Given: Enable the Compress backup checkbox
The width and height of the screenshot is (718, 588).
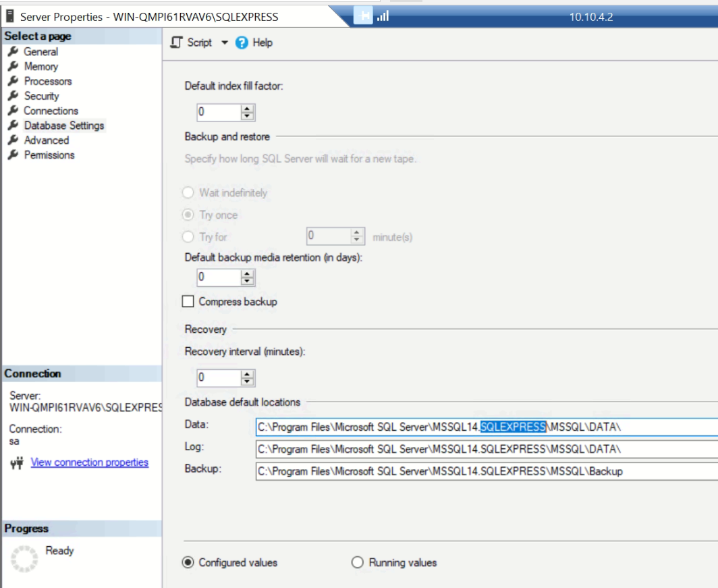Looking at the screenshot, I should point(188,301).
